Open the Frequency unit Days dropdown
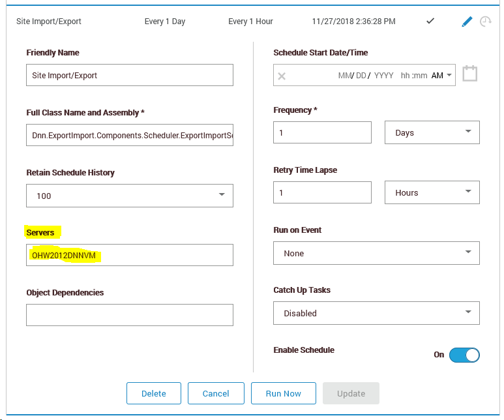This screenshot has height=420, width=504. tap(432, 132)
